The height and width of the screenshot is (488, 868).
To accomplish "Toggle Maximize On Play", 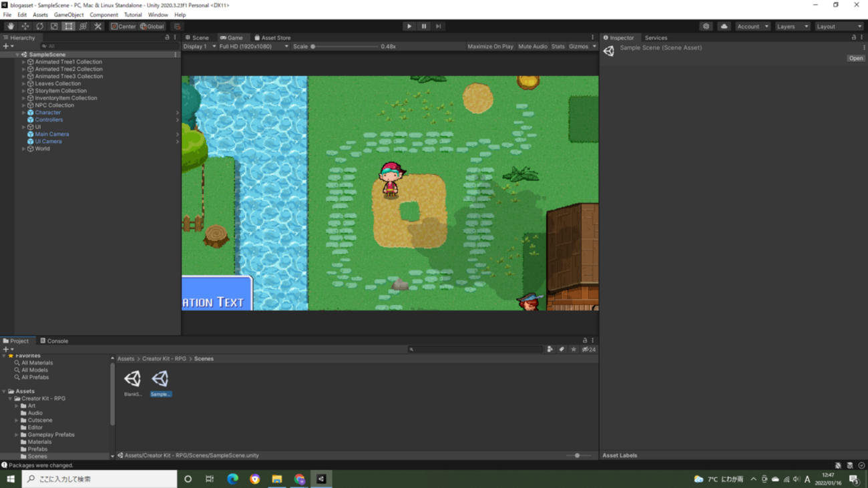I will [x=490, y=47].
